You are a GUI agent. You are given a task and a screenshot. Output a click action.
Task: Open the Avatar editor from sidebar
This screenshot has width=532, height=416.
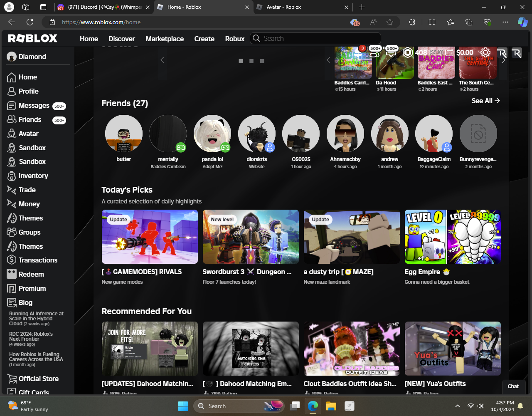coord(23,134)
